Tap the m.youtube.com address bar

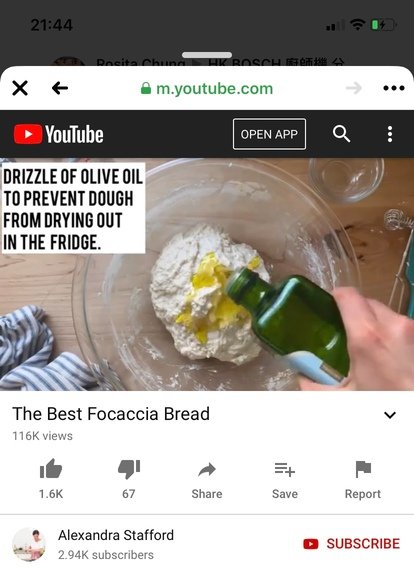coord(207,88)
